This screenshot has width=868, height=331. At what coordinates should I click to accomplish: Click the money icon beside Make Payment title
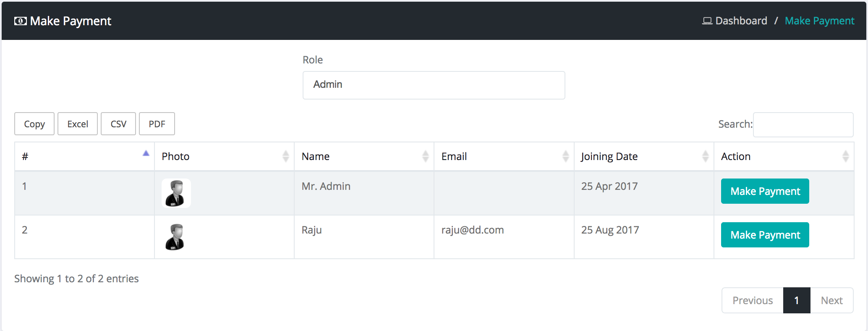coord(20,21)
